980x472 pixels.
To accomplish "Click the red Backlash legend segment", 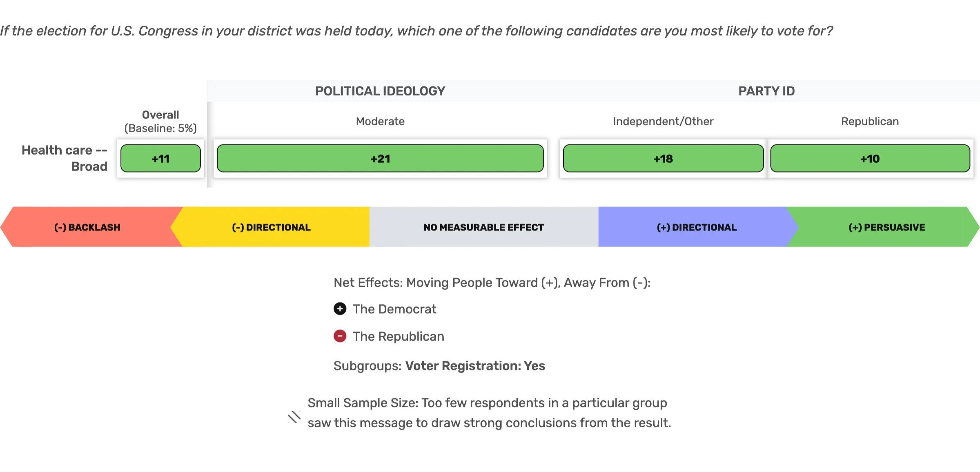I will tap(87, 227).
